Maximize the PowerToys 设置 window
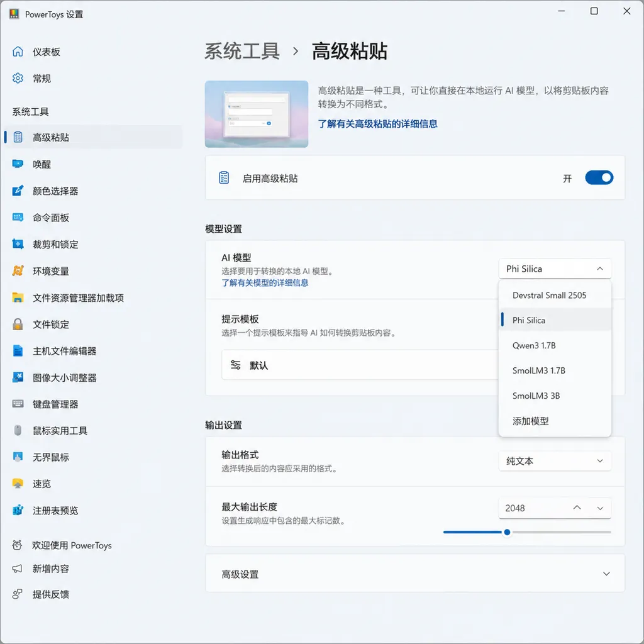Screen dimensions: 644x644 [x=594, y=11]
